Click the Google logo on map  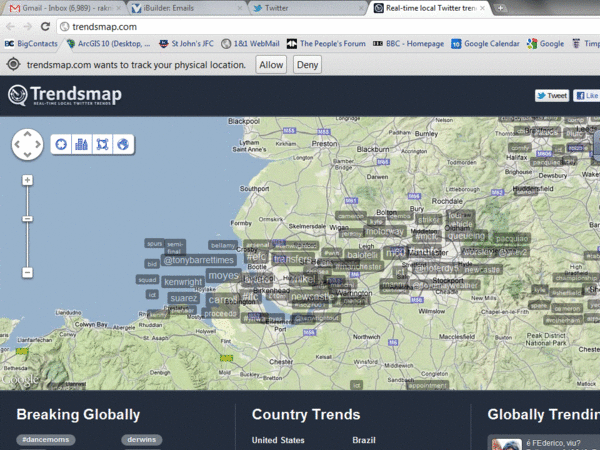tap(20, 380)
